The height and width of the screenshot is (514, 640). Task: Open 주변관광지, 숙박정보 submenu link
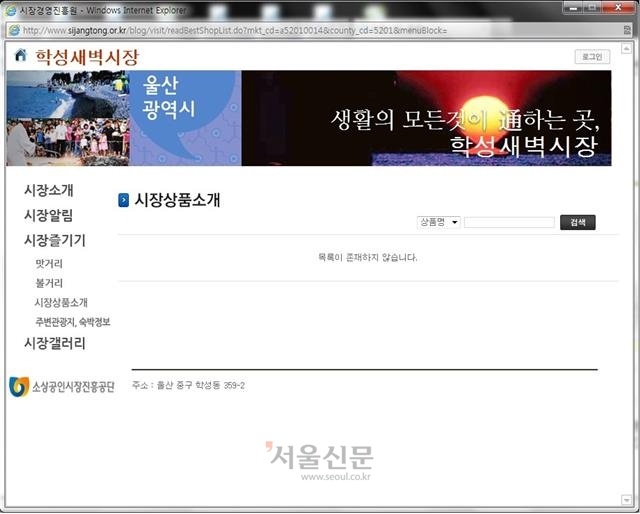tap(72, 322)
